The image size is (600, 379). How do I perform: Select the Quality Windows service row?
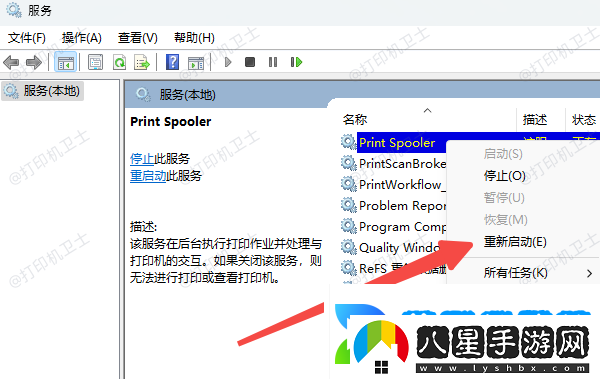pyautogui.click(x=393, y=248)
